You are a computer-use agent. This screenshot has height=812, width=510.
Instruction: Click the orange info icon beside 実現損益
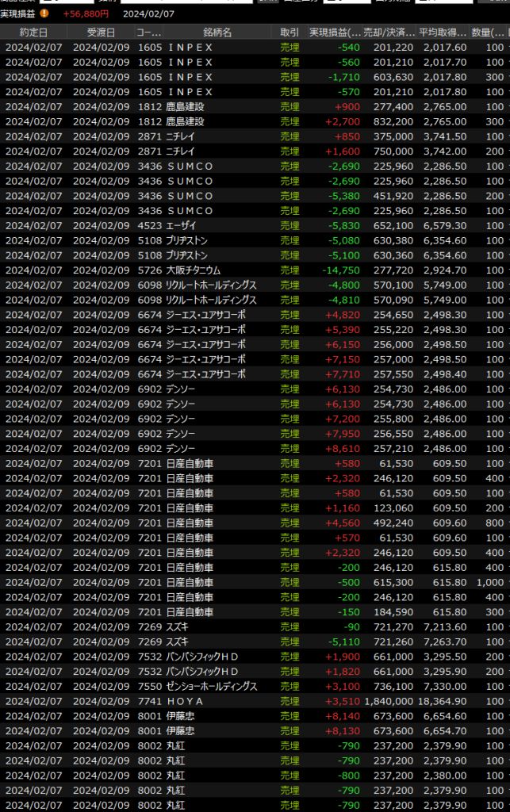coord(44,13)
